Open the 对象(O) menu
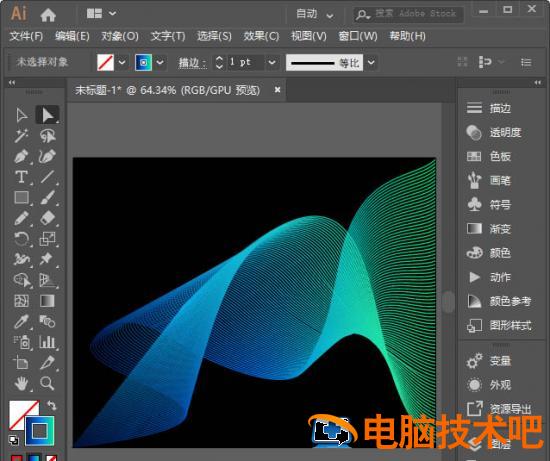Viewport: 550px width, 461px height. click(120, 36)
